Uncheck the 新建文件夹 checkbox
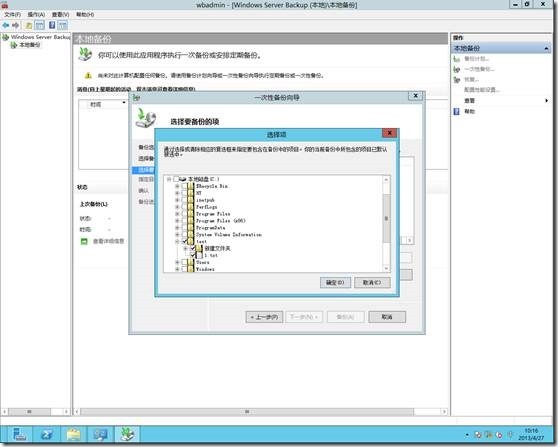 pos(193,248)
